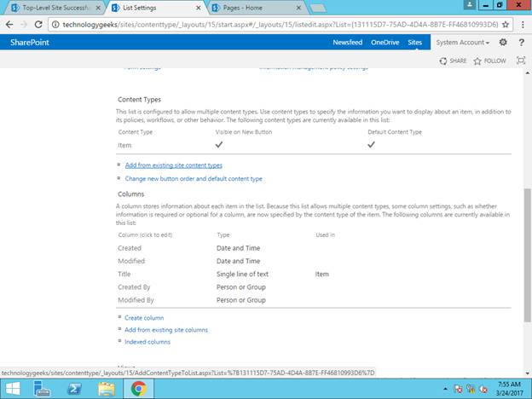Edit the Created column
The image size is (532, 399).
pos(130,248)
